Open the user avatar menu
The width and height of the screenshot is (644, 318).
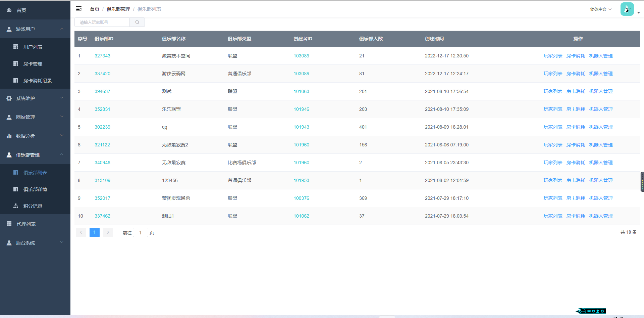pyautogui.click(x=627, y=9)
